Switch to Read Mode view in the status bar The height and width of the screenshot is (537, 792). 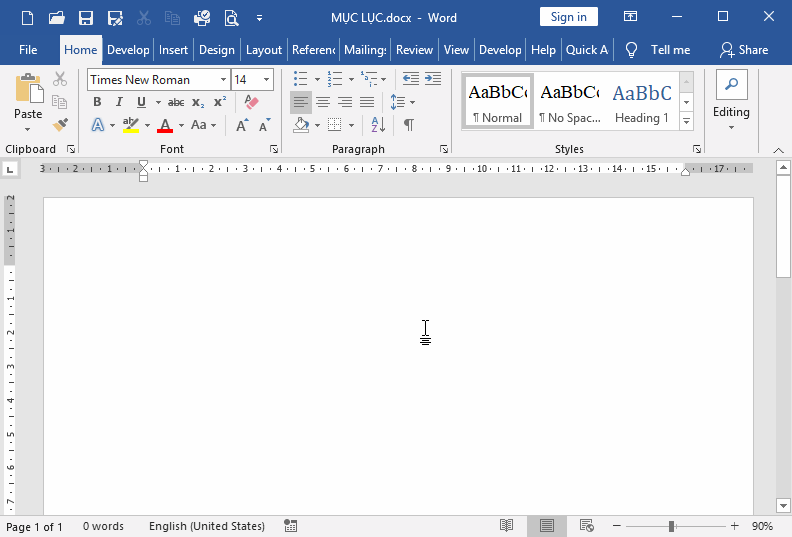coord(507,526)
